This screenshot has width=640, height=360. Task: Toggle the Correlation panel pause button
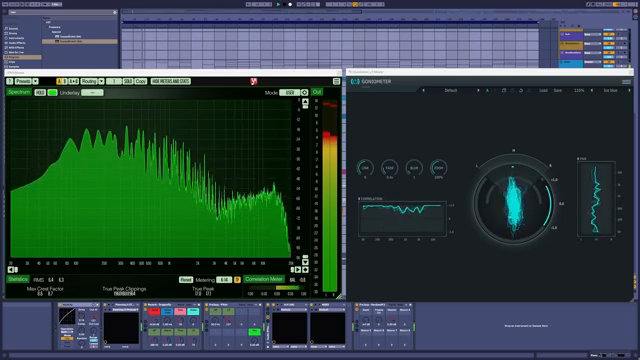tap(359, 199)
